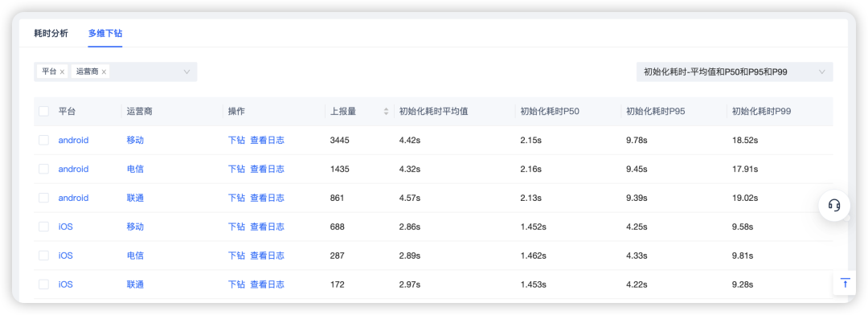Click the 初始化耗时P95 column header
Viewport: 868px width, 315px height.
[x=656, y=111]
